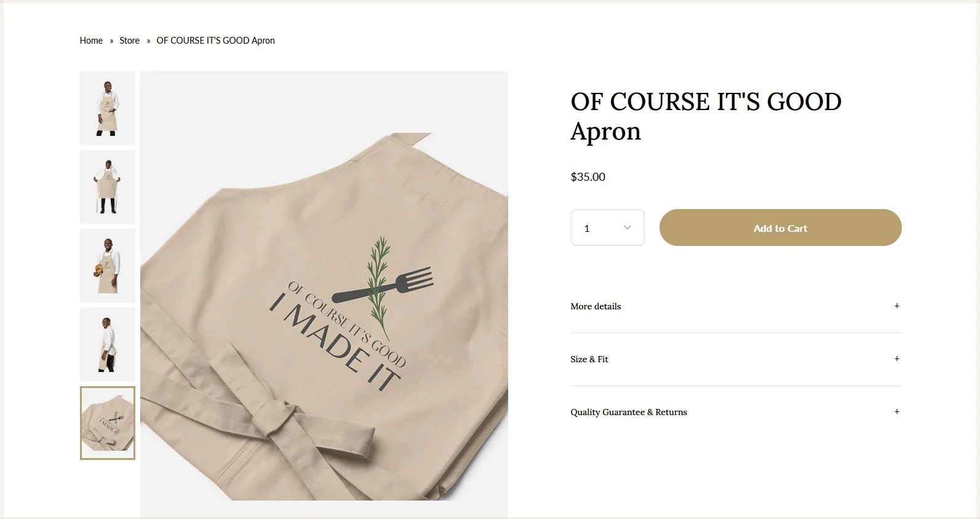Go to Store breadcrumb link

[x=129, y=41]
